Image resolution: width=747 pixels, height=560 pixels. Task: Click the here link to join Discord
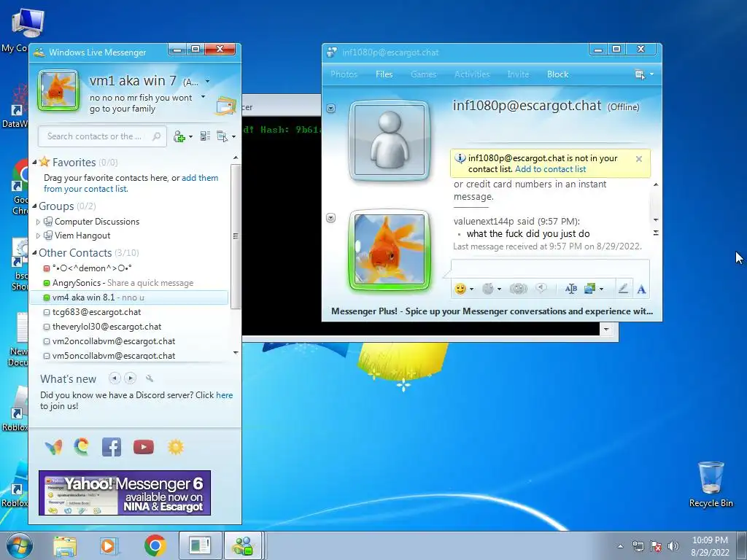click(225, 394)
